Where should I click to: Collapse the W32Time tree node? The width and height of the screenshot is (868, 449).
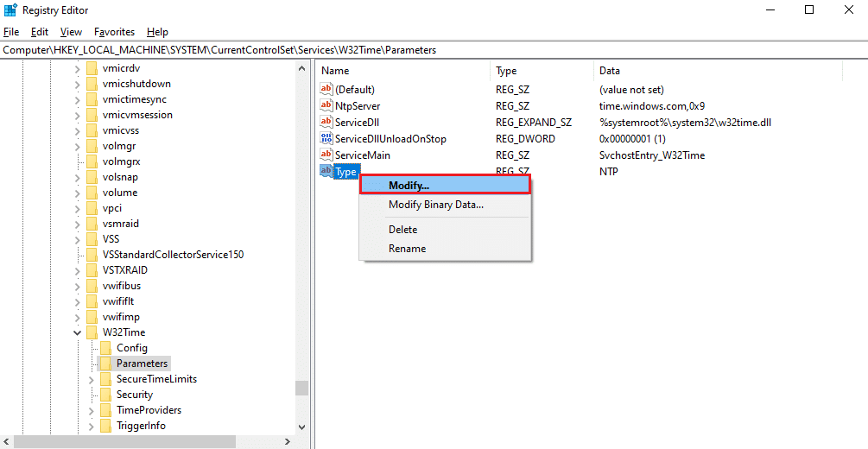[x=77, y=332]
